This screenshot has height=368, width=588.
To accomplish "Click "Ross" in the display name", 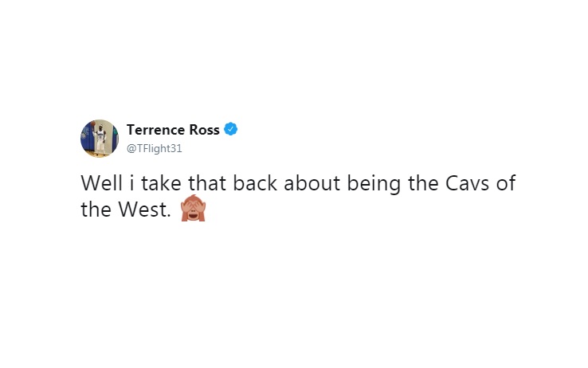I will 205,130.
